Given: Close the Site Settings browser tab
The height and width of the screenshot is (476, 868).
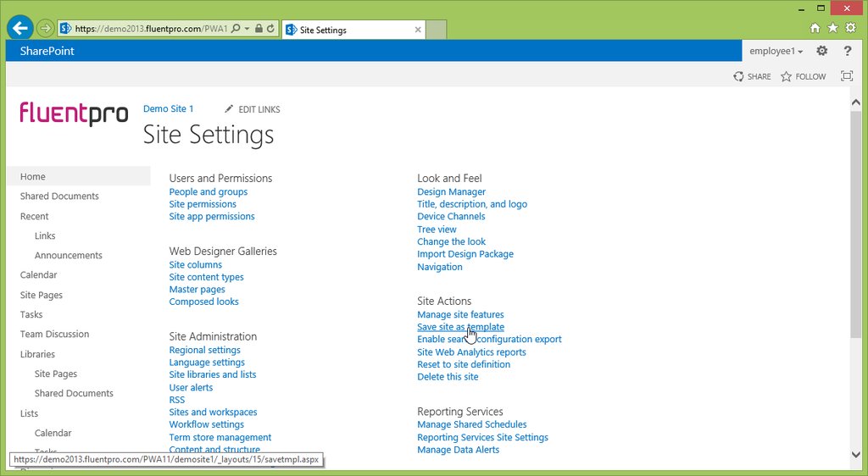Looking at the screenshot, I should [x=418, y=30].
